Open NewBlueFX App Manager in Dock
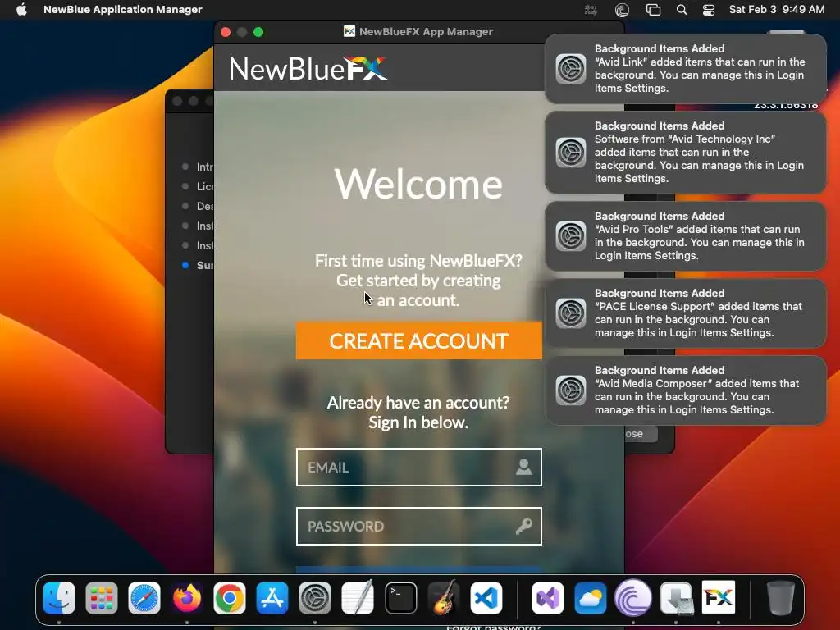Screen dimensions: 840x630 pos(719,597)
